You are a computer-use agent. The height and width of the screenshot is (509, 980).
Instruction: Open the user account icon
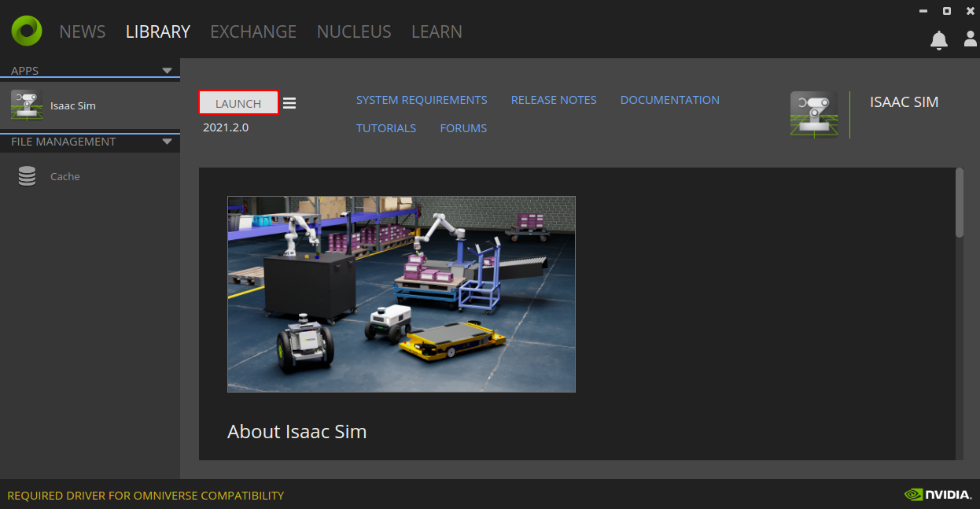(971, 39)
